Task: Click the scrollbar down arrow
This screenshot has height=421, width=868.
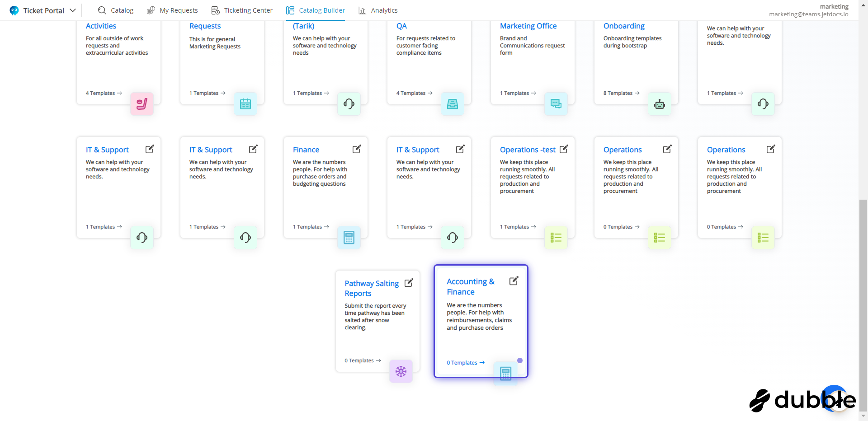Action: 863,416
